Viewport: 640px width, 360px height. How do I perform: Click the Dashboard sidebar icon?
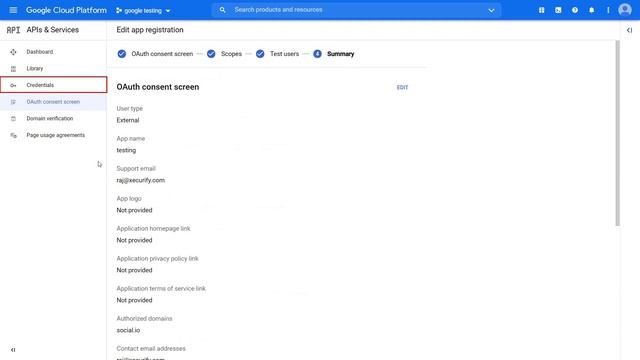tap(13, 52)
